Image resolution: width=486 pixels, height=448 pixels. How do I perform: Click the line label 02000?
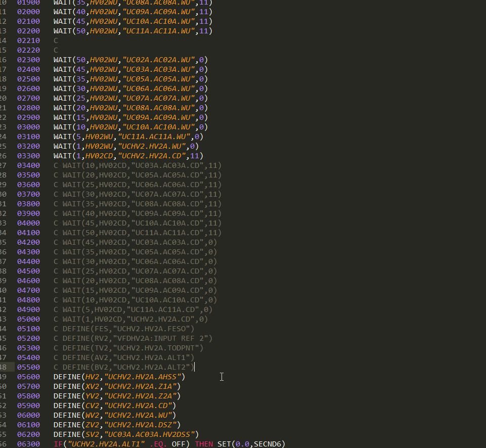point(28,12)
